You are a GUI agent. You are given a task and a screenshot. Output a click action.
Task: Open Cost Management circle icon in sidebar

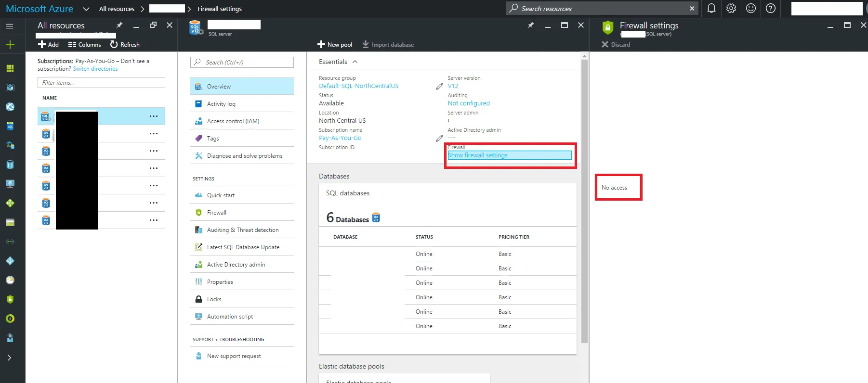click(x=10, y=319)
